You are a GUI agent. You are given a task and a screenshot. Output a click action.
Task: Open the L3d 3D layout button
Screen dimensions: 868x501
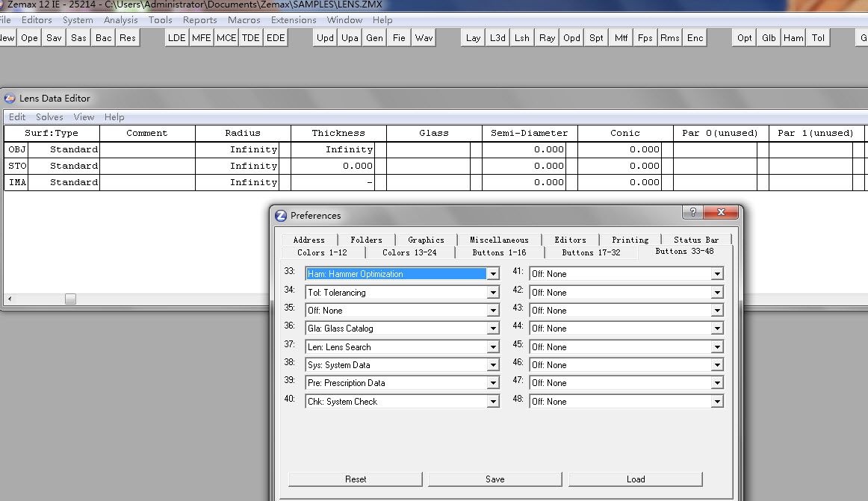pos(497,37)
